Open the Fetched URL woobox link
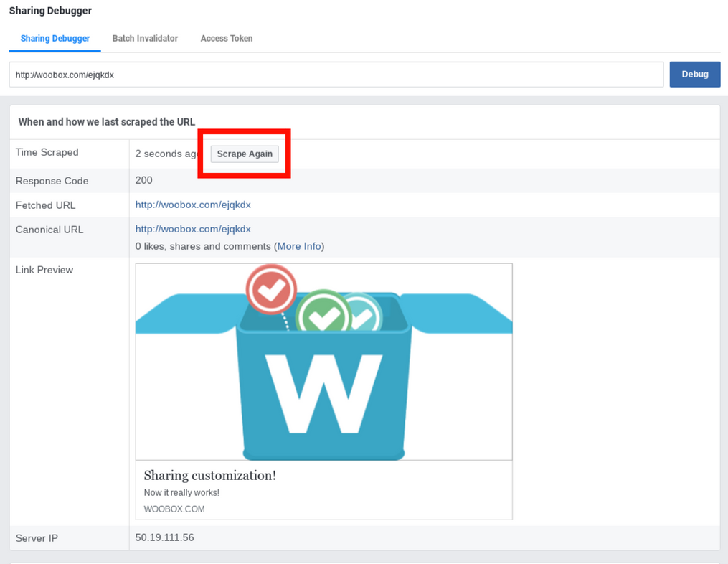The image size is (728, 564). 193,205
